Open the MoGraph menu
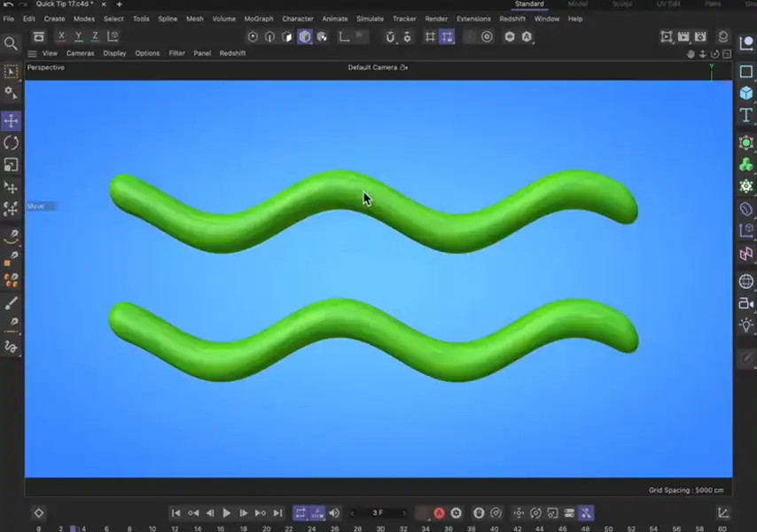 coord(259,18)
